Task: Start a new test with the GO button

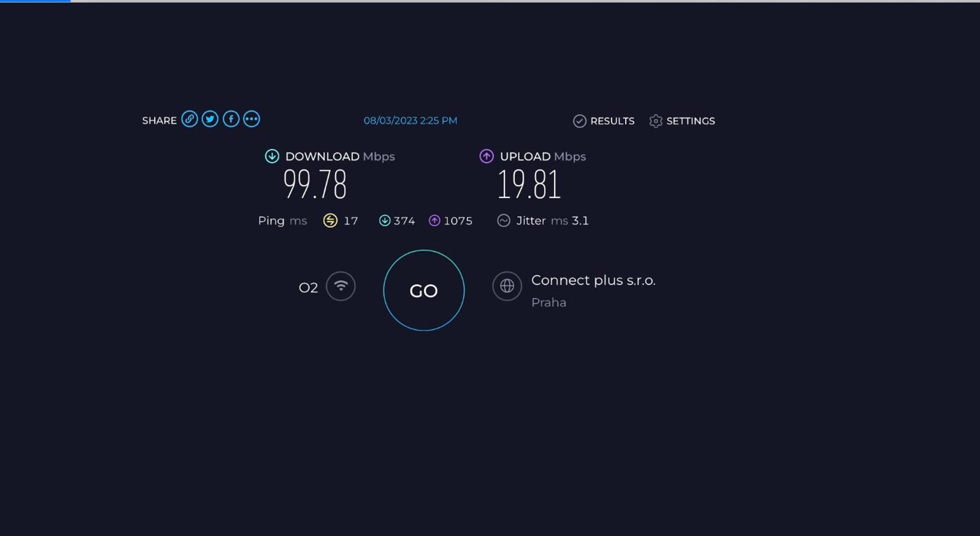Action: click(x=424, y=290)
